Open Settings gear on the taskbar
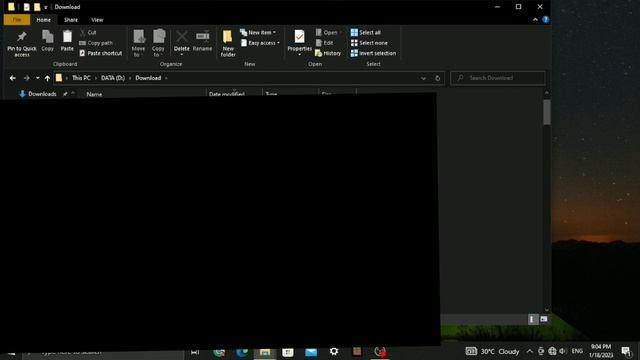640x360 pixels. 334,351
